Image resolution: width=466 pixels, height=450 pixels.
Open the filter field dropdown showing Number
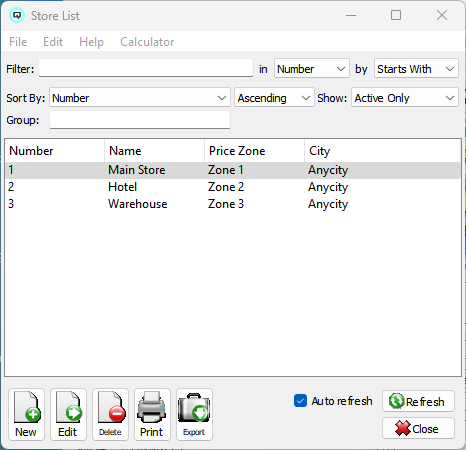[x=312, y=69]
